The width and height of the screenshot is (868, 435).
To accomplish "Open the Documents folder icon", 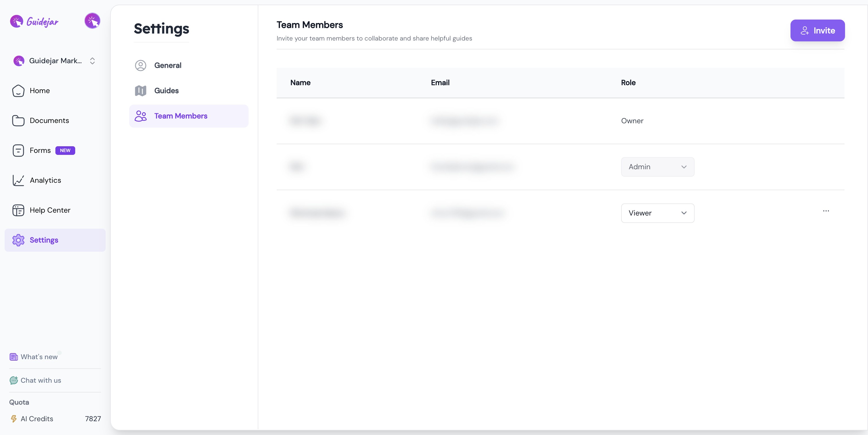I will (x=18, y=121).
